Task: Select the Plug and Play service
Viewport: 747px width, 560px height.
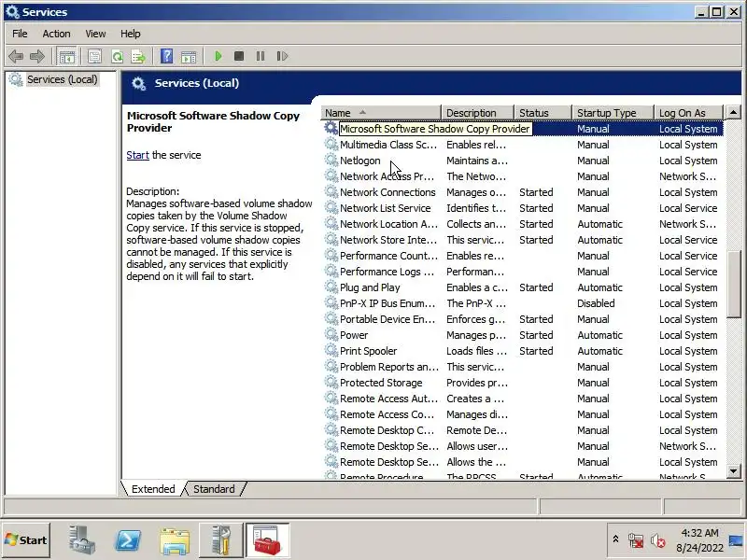Action: click(x=523, y=287)
